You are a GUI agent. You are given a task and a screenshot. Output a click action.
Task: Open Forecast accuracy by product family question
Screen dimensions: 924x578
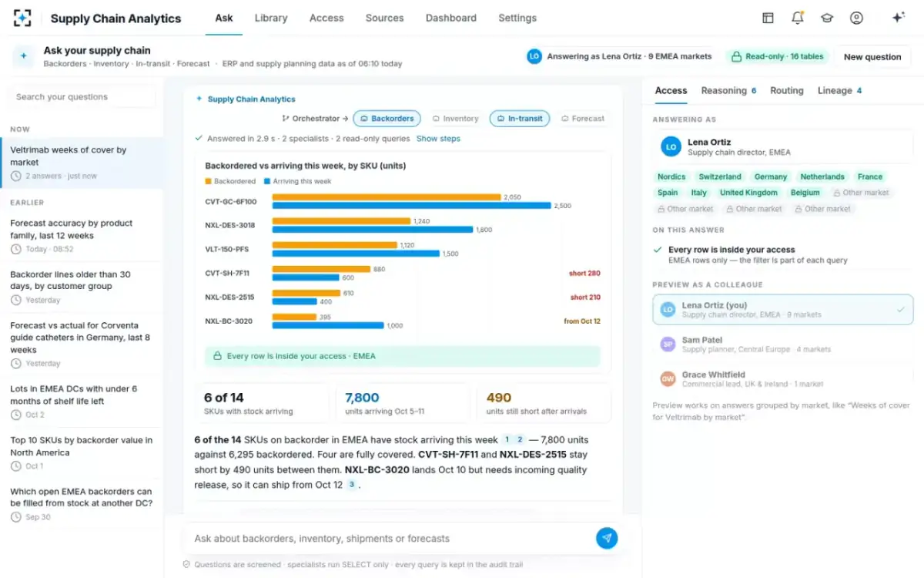click(82, 235)
